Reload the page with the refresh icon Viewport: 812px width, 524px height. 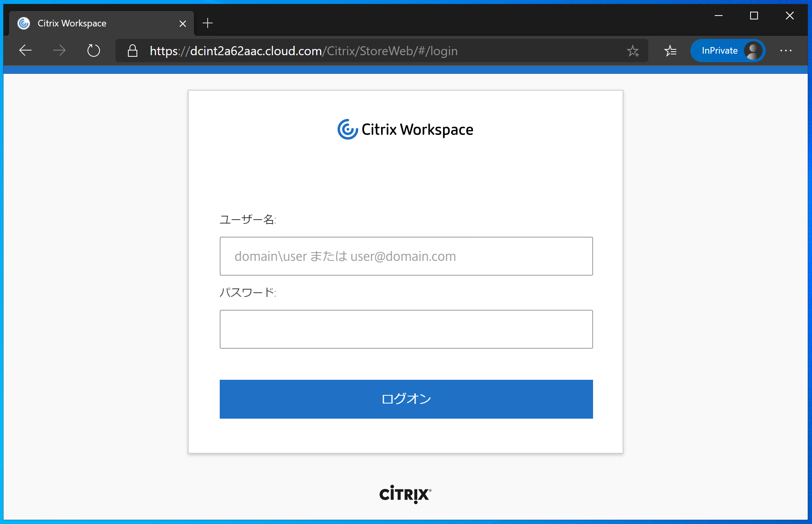93,51
